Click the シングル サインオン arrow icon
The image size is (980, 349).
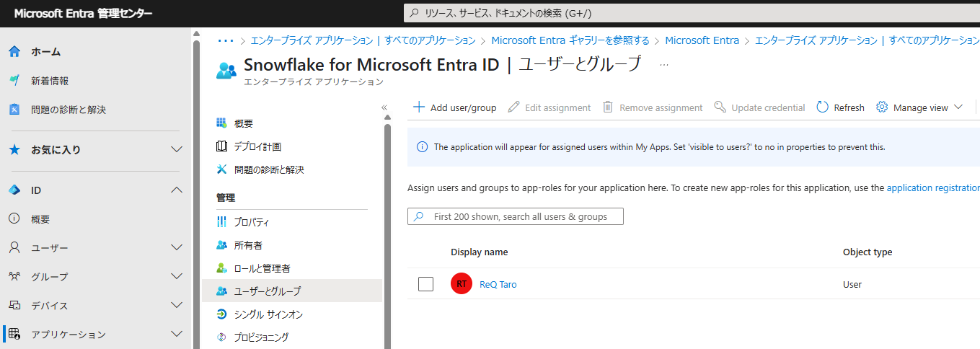[x=222, y=314]
